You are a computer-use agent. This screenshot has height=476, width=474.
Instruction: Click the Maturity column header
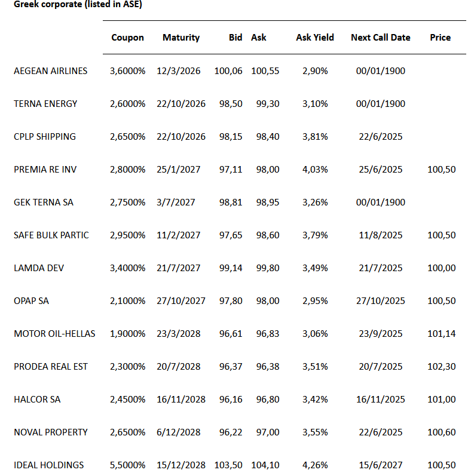pos(181,37)
